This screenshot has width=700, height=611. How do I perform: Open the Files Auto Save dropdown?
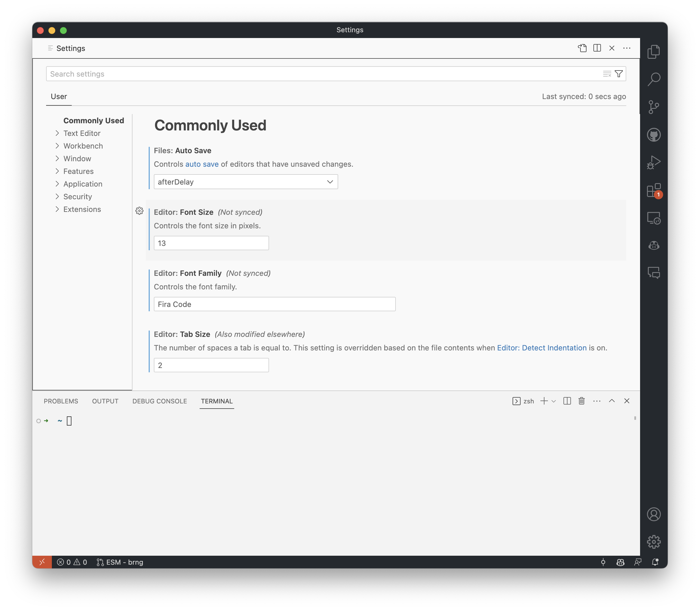pyautogui.click(x=245, y=182)
